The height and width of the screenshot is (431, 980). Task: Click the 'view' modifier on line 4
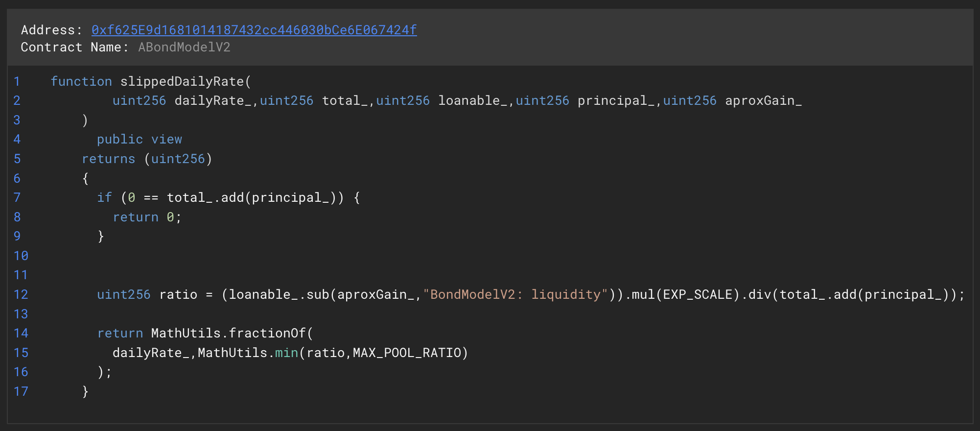click(166, 140)
